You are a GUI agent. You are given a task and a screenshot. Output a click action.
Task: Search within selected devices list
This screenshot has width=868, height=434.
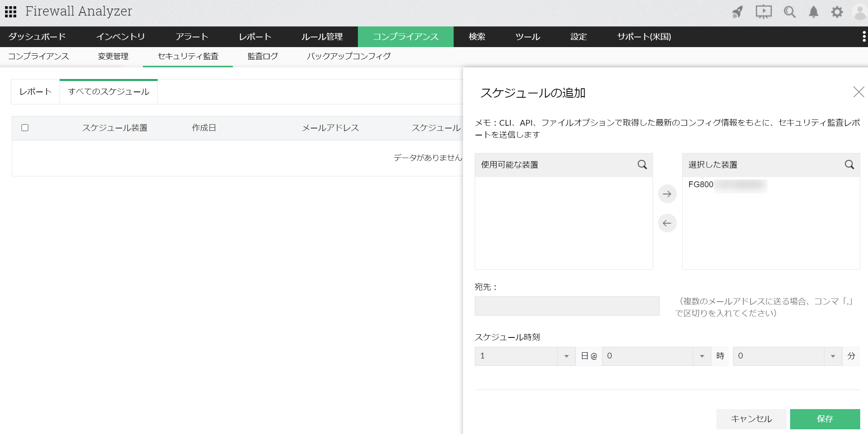[x=849, y=165]
